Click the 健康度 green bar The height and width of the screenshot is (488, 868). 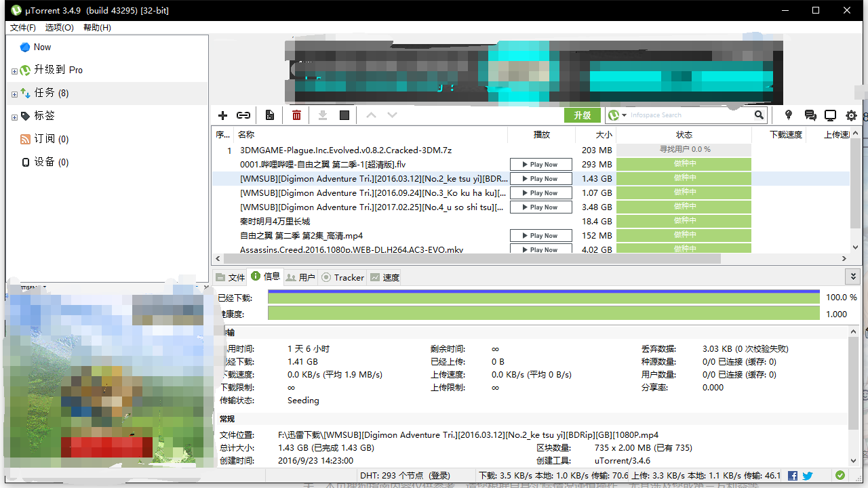click(x=544, y=313)
